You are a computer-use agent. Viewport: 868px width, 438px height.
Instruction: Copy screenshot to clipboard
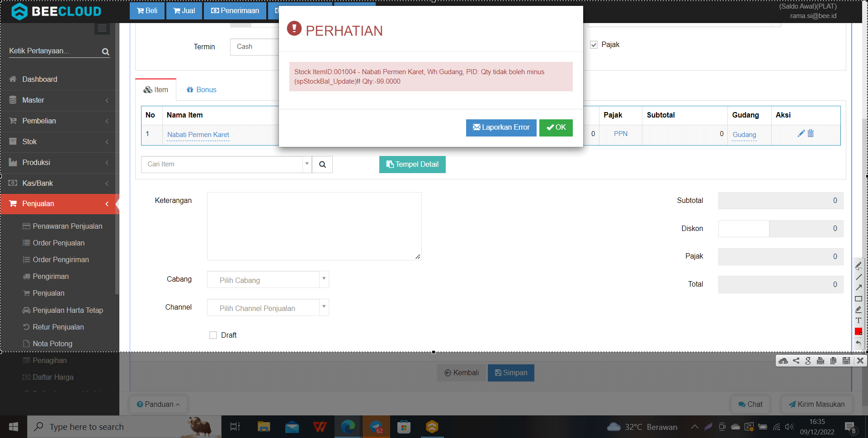tap(833, 361)
